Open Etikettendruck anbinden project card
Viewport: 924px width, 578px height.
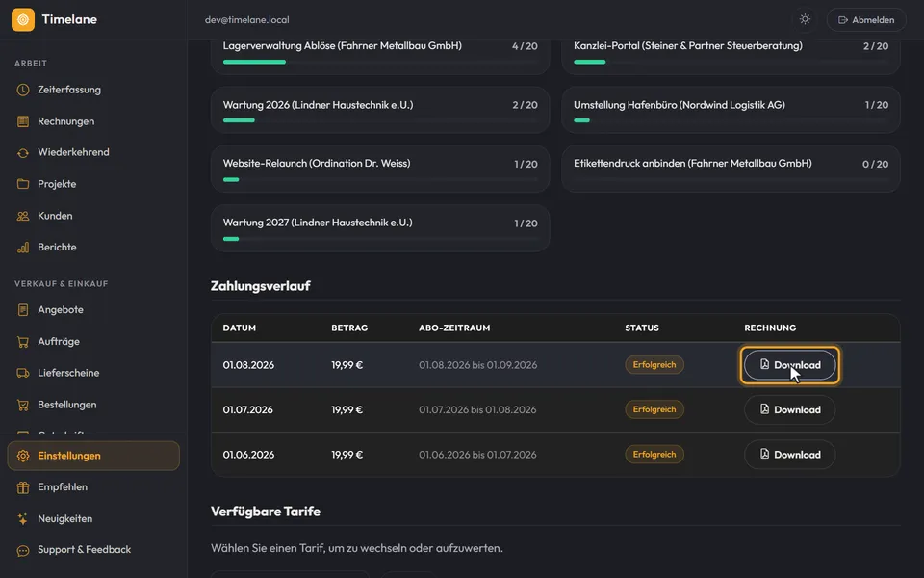pos(731,170)
